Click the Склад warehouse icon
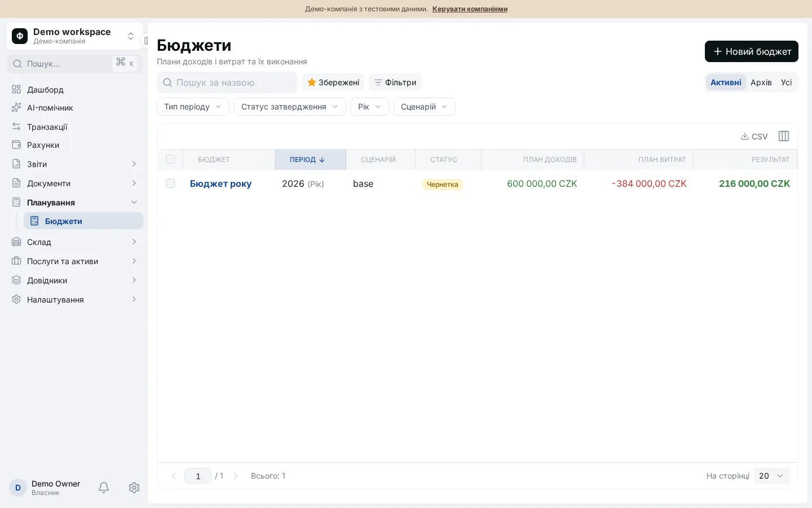 click(16, 242)
